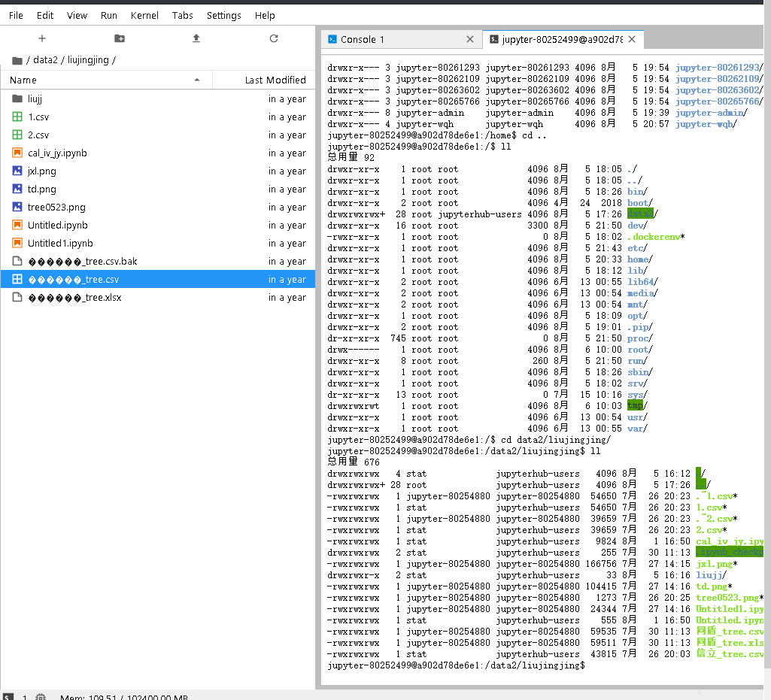Refresh the file browser listing
771x700 pixels.
pos(274,38)
